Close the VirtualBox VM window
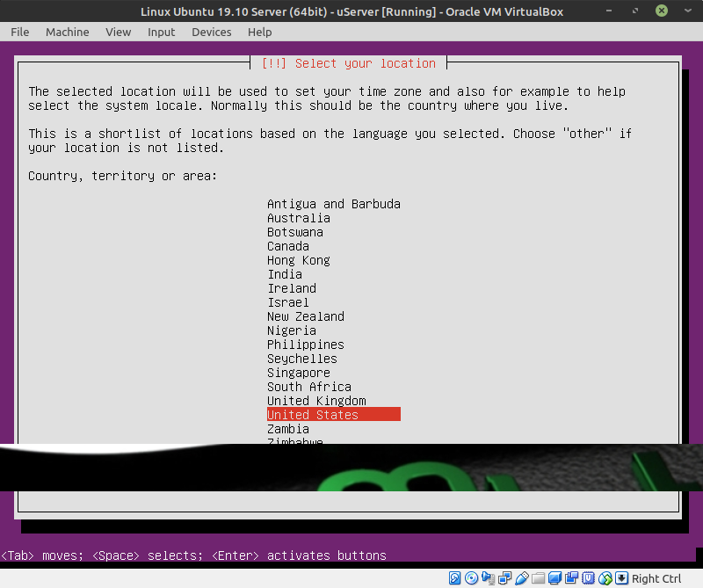Image resolution: width=703 pixels, height=588 pixels. click(x=662, y=11)
